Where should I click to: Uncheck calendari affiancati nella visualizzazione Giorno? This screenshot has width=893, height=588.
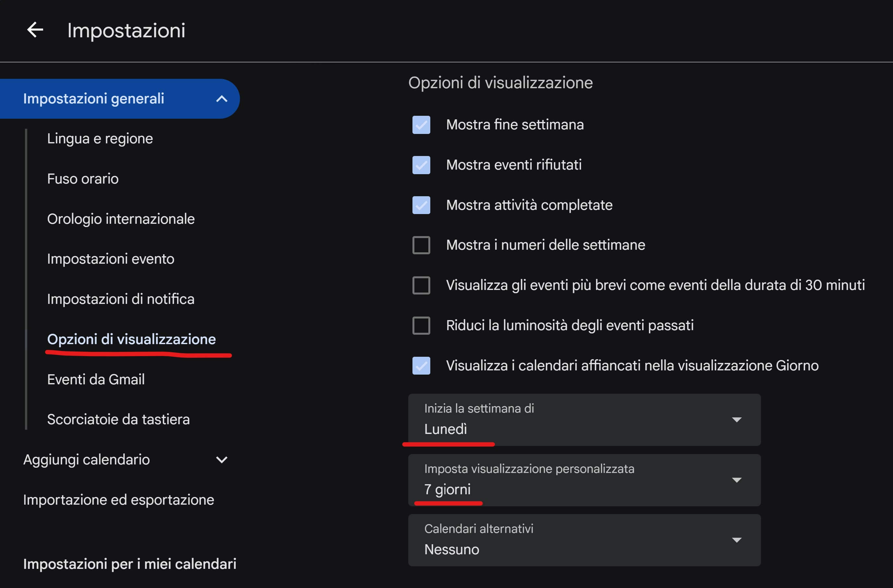tap(421, 366)
